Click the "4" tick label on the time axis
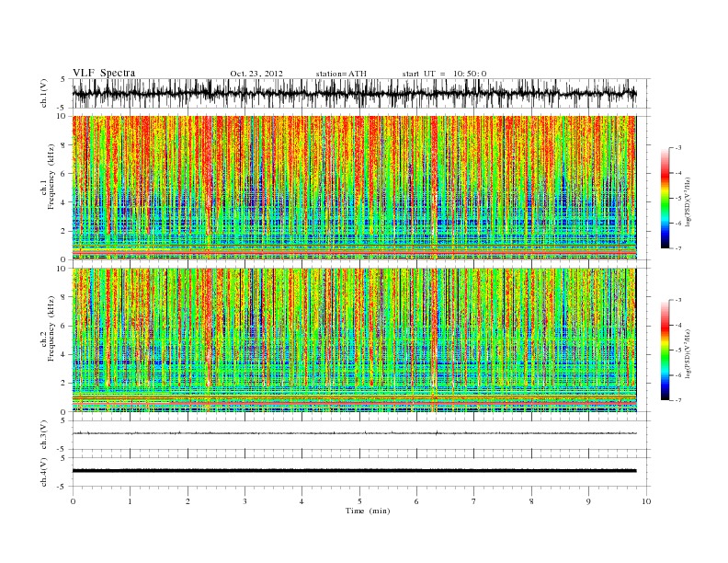Screen dimensions: 728x563 click(x=301, y=501)
